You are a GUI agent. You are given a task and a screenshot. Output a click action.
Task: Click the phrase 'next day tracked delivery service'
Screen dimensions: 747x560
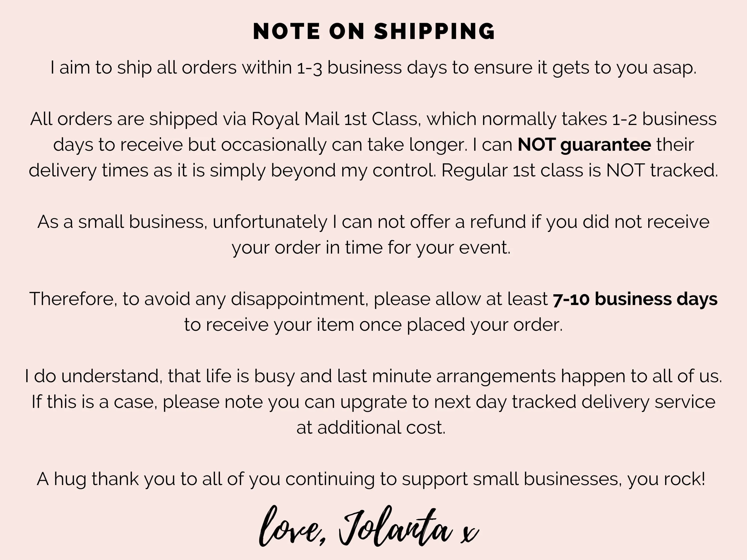574,402
